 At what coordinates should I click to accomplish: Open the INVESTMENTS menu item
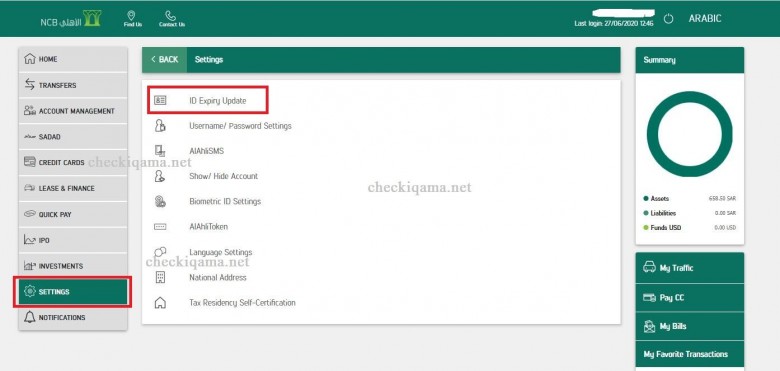[x=73, y=266]
